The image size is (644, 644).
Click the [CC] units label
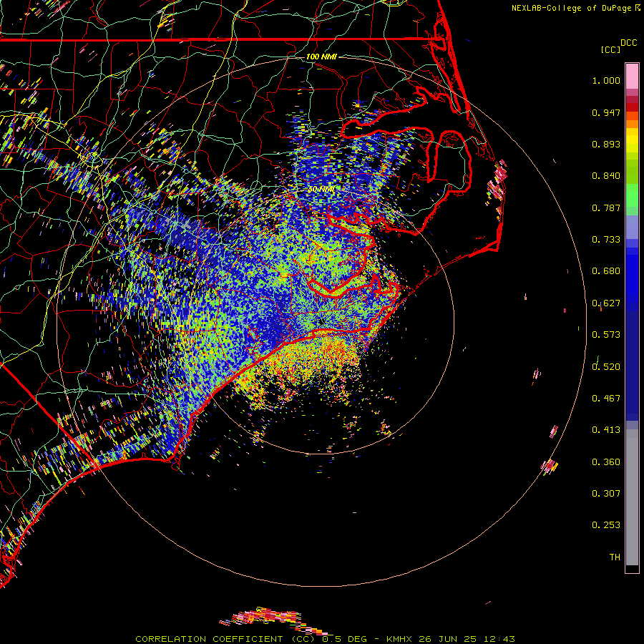coord(610,49)
